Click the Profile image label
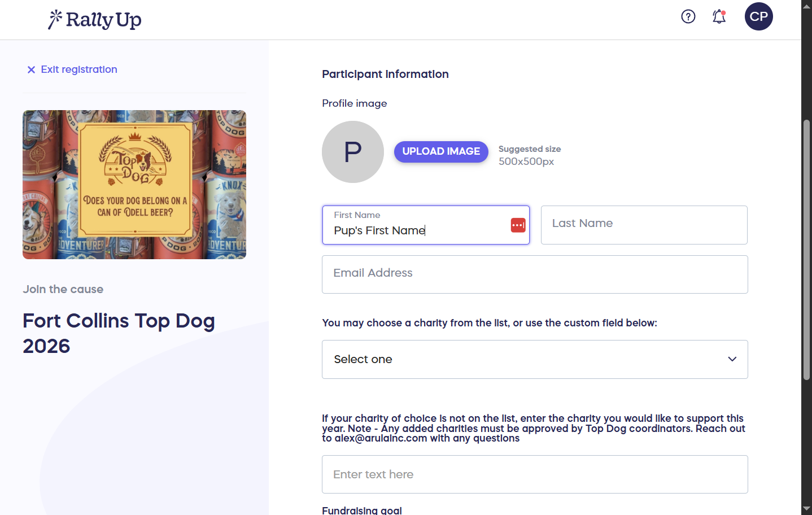This screenshot has width=812, height=515. click(355, 103)
